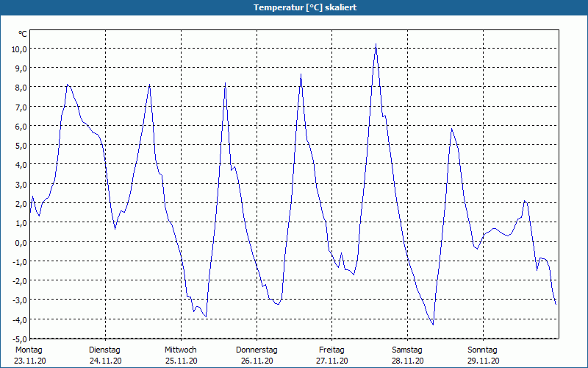588x368 pixels.
Task: Select the 23.11.20 date label
Action: pos(30,361)
